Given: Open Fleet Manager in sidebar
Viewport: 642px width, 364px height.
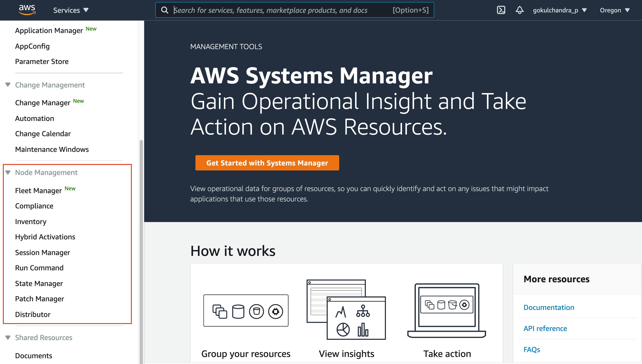Looking at the screenshot, I should coord(38,190).
